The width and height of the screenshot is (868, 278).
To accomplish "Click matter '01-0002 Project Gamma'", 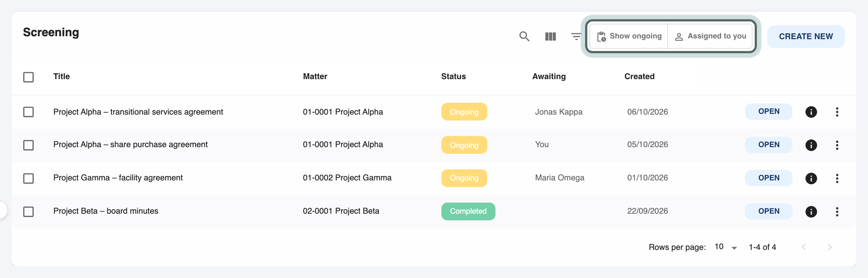I will [347, 178].
